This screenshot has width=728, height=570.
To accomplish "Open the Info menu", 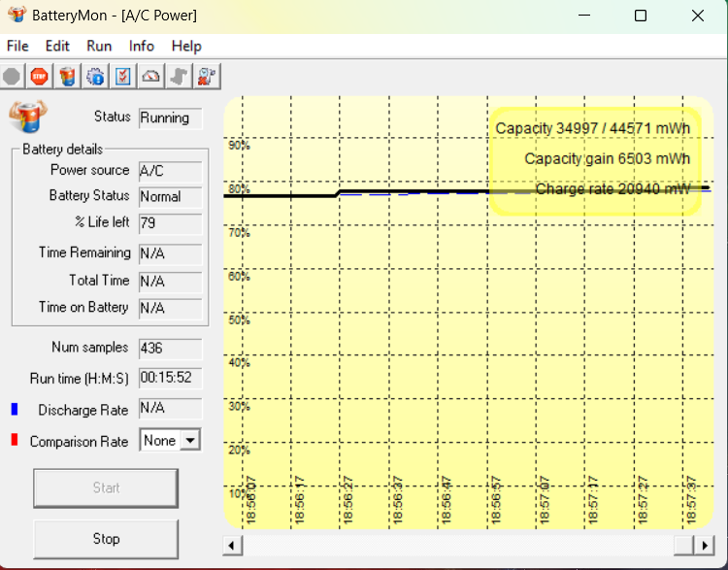I will [141, 46].
